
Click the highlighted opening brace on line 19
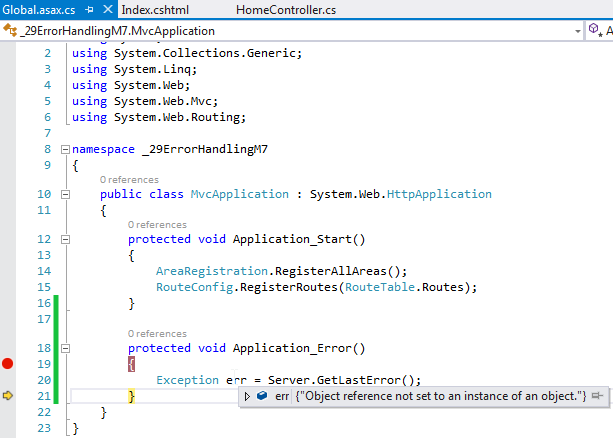pyautogui.click(x=131, y=364)
